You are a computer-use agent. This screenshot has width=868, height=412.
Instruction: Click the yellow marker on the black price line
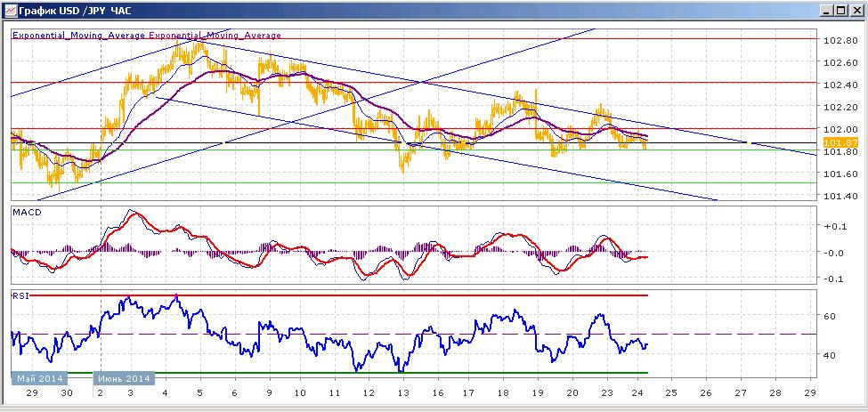click(x=748, y=143)
